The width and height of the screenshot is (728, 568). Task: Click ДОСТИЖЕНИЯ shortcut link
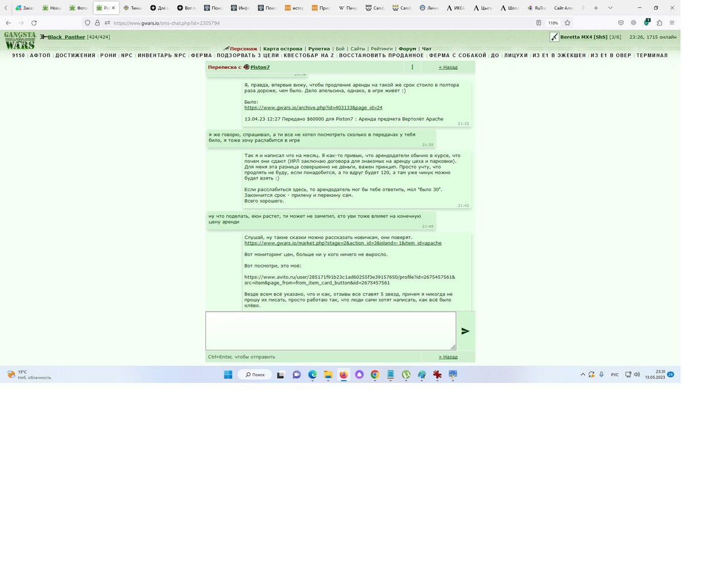76,56
